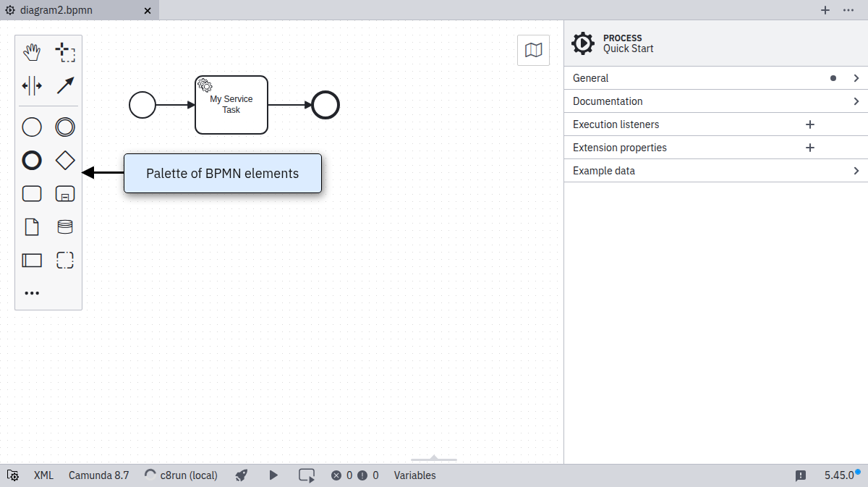
Task: Click the My Service Task element
Action: click(x=231, y=106)
